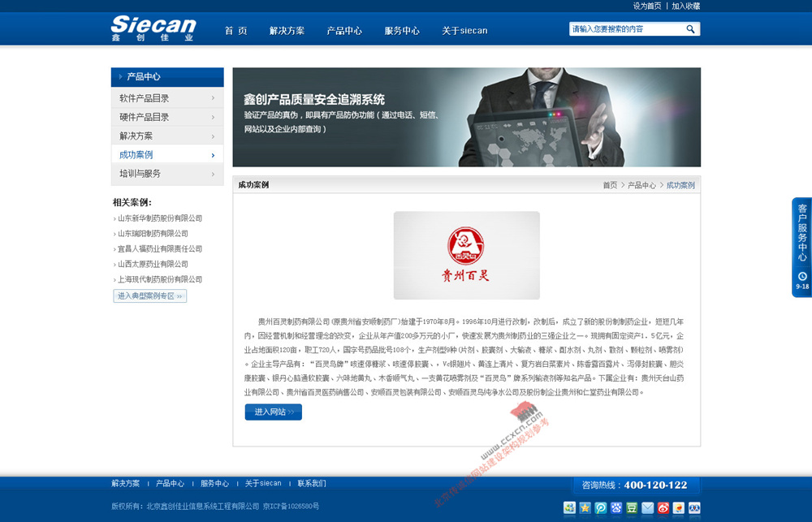The width and height of the screenshot is (812, 522).
Task: Open the 服务中心 navigation menu item
Action: [x=402, y=29]
